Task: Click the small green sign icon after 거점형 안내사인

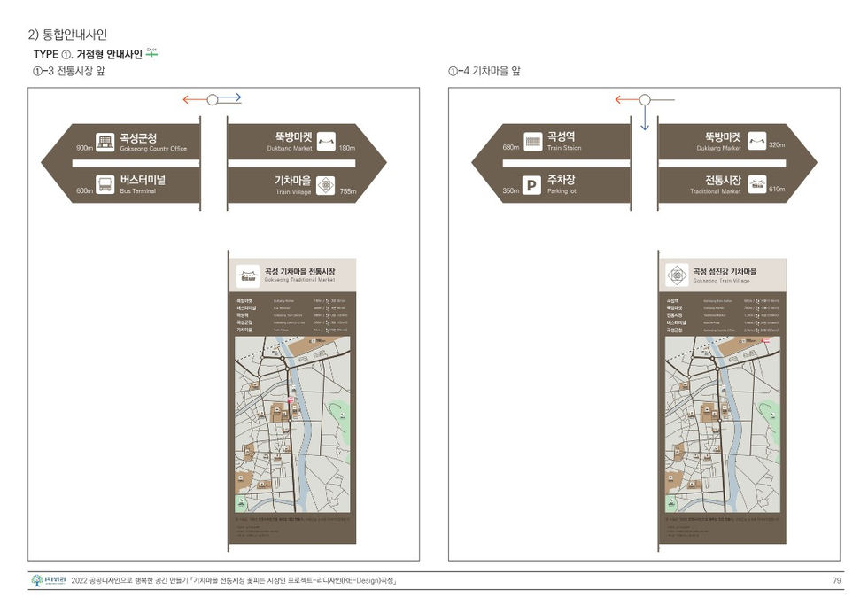Action: tap(151, 52)
